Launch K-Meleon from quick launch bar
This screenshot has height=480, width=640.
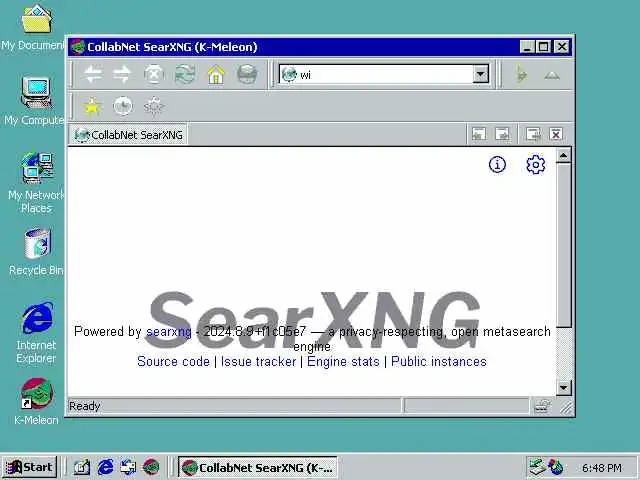click(151, 467)
